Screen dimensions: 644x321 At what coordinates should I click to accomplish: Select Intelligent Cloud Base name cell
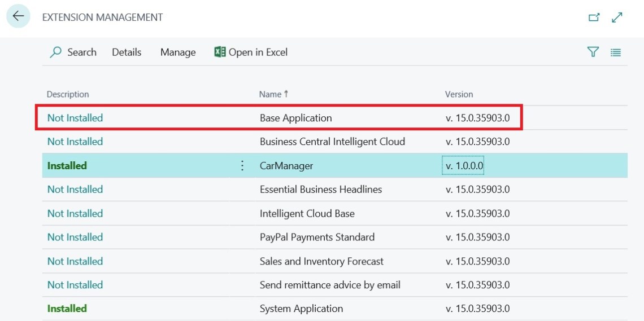[x=307, y=214]
